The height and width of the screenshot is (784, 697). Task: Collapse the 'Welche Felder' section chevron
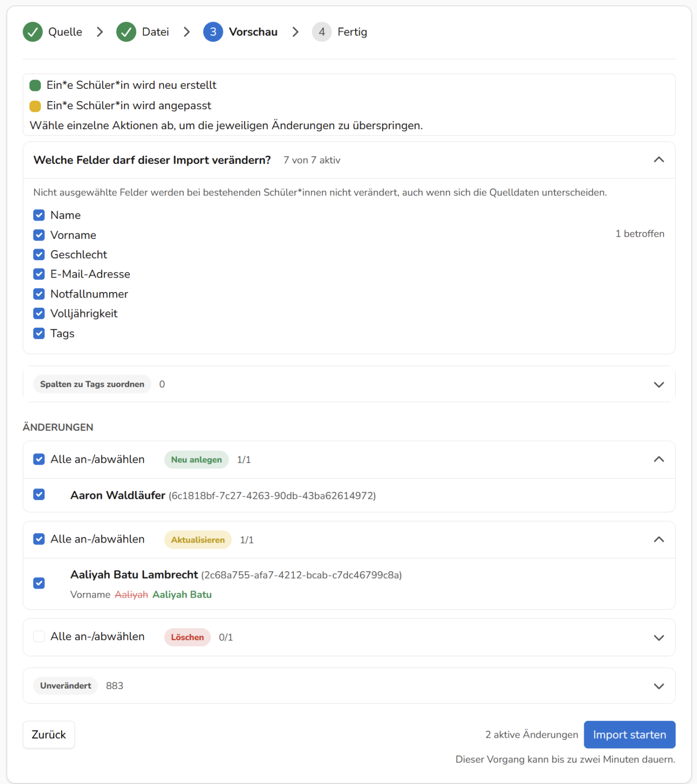click(659, 160)
